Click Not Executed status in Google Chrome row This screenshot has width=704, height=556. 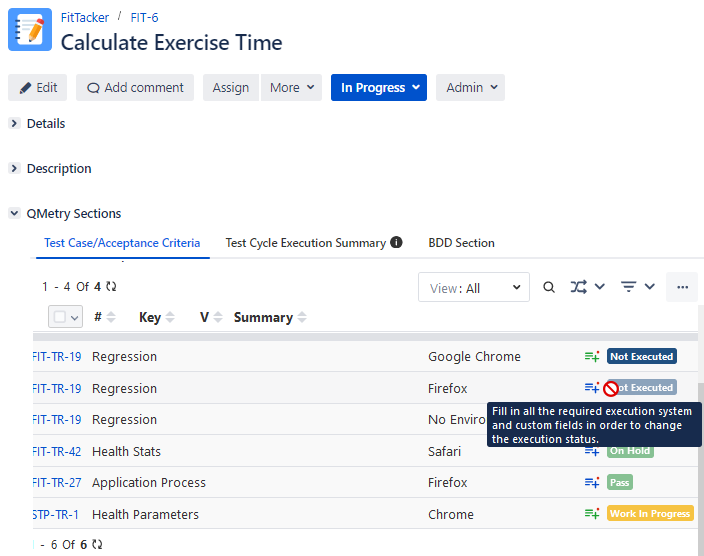pyautogui.click(x=642, y=356)
